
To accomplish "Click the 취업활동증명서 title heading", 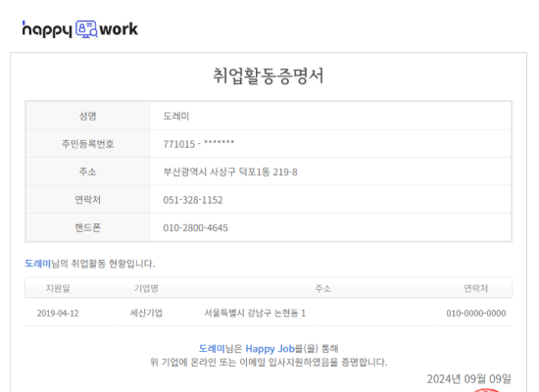I will pos(269,76).
